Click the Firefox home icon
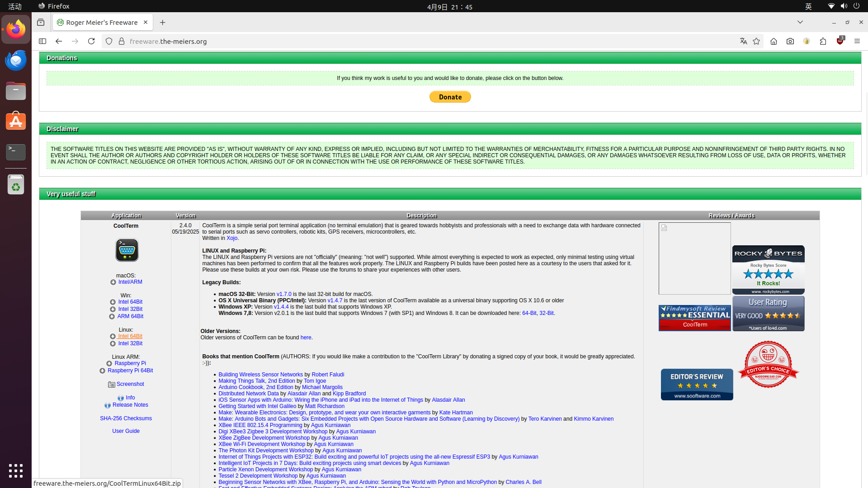 click(x=774, y=41)
